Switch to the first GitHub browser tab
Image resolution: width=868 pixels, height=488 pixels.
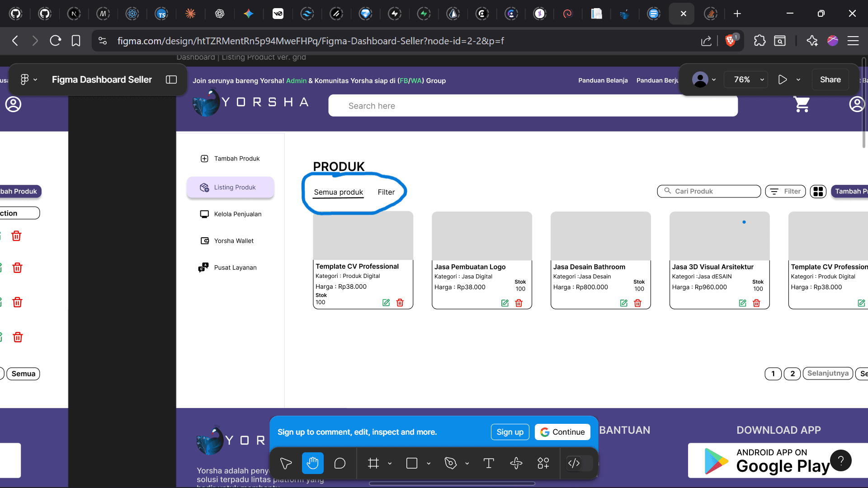(x=16, y=14)
